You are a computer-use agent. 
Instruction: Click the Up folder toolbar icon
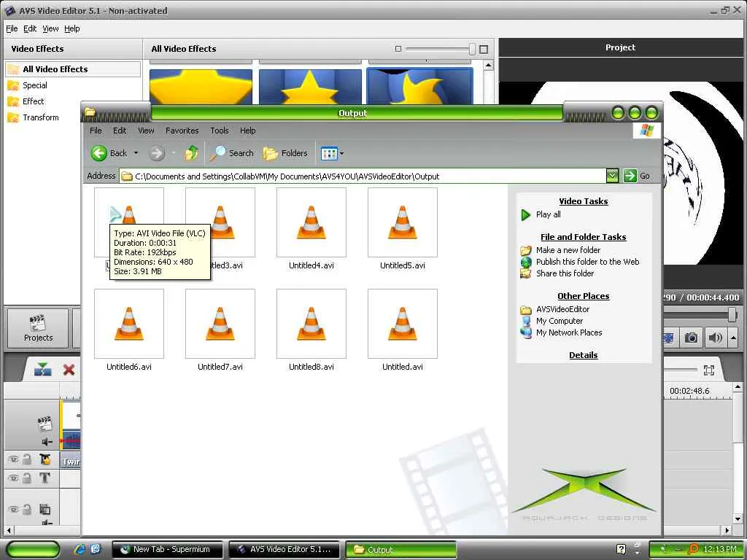[x=192, y=153]
